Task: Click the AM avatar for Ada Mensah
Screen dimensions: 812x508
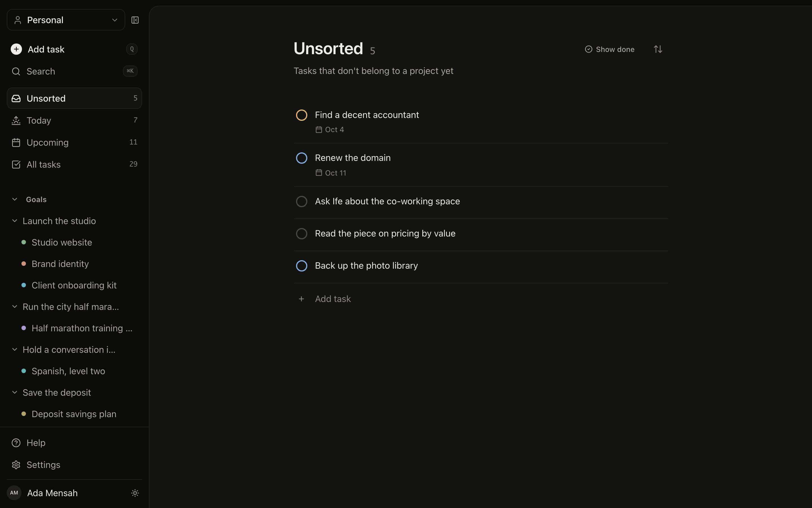Action: [x=14, y=493]
